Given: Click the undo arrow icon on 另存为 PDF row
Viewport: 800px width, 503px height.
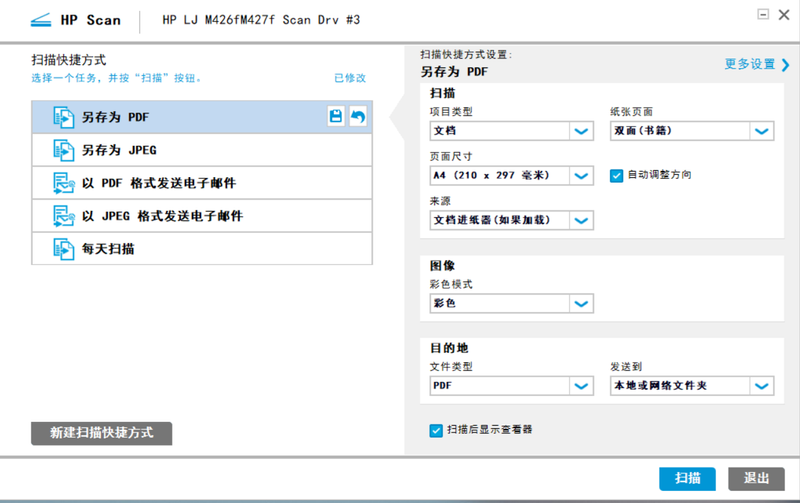Looking at the screenshot, I should coord(358,118).
